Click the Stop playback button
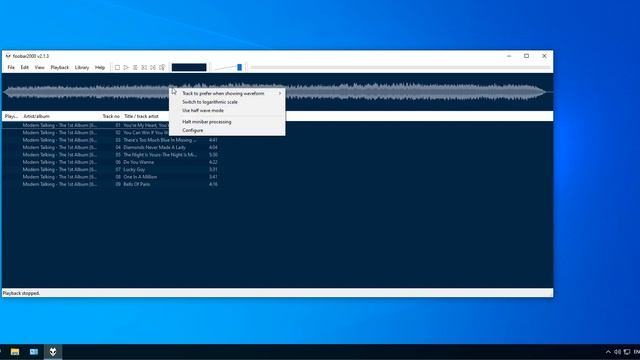Image resolution: width=640 pixels, height=360 pixels. (117, 67)
